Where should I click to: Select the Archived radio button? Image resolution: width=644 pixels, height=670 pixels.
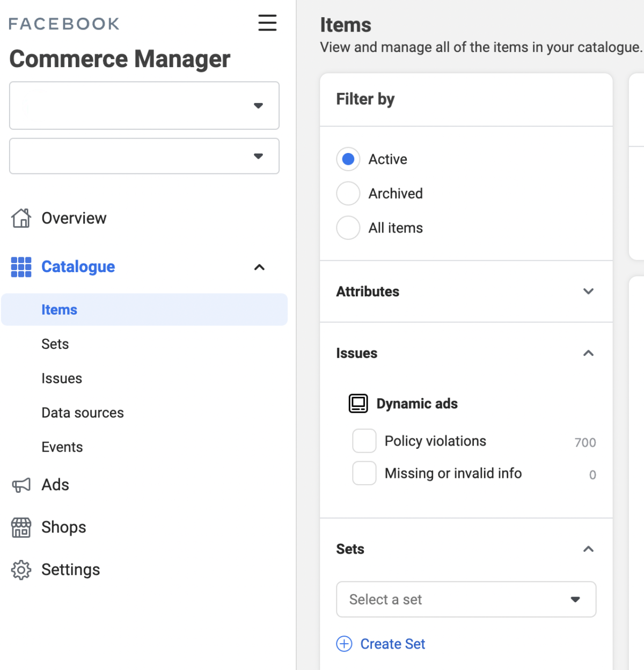[348, 193]
